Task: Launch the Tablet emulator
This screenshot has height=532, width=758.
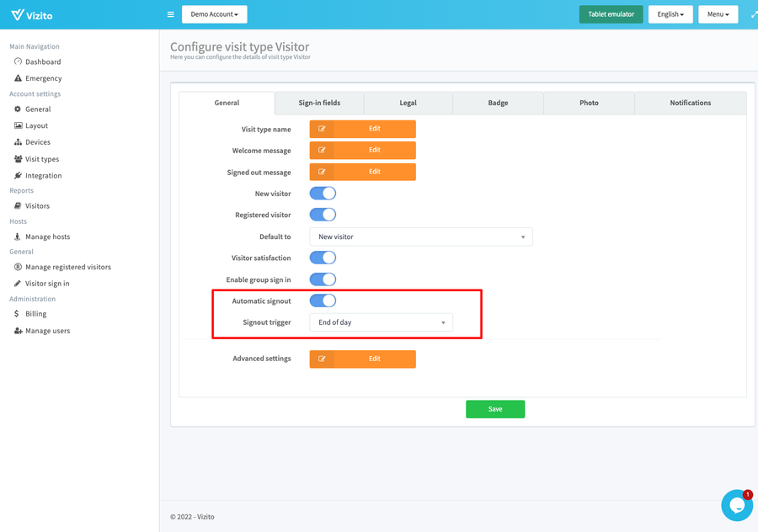Action: click(611, 14)
